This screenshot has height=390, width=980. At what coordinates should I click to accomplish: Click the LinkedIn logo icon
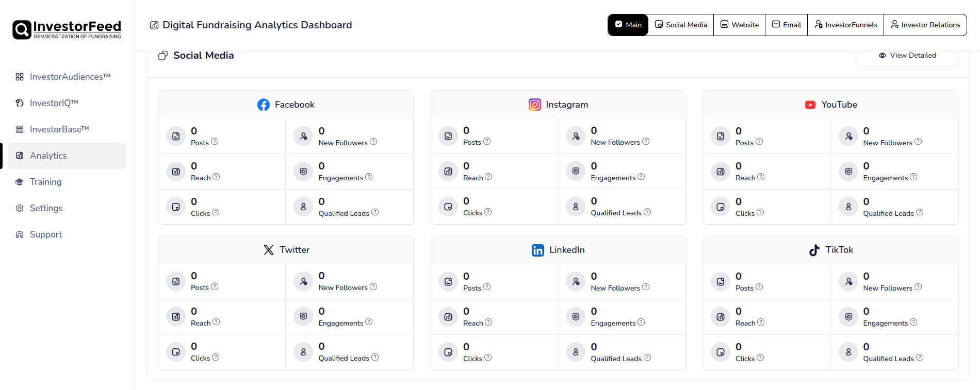(537, 250)
